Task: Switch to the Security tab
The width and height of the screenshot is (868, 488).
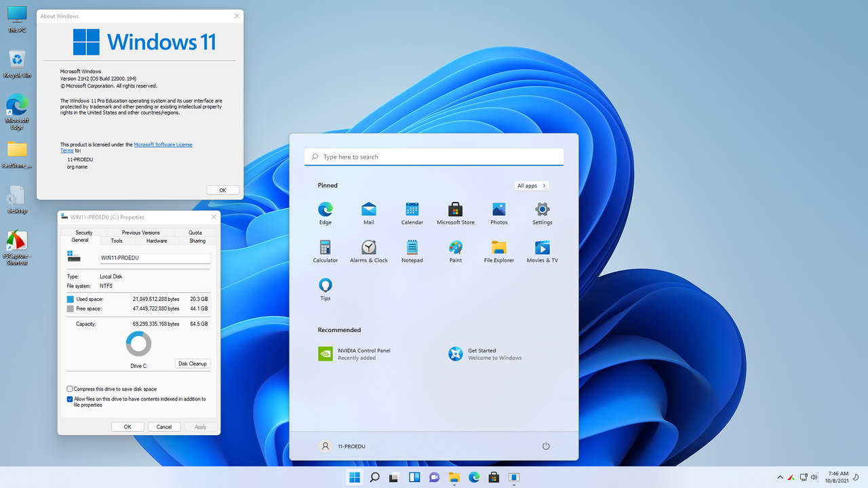Action: [x=84, y=232]
